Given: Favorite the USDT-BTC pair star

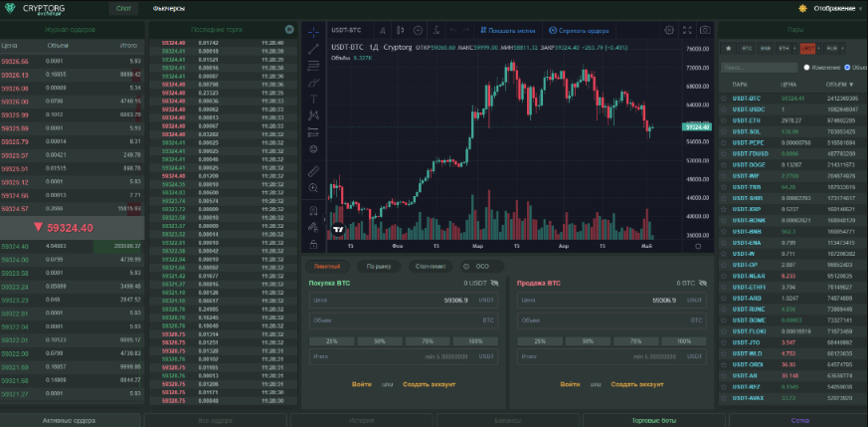Looking at the screenshot, I should [x=723, y=98].
